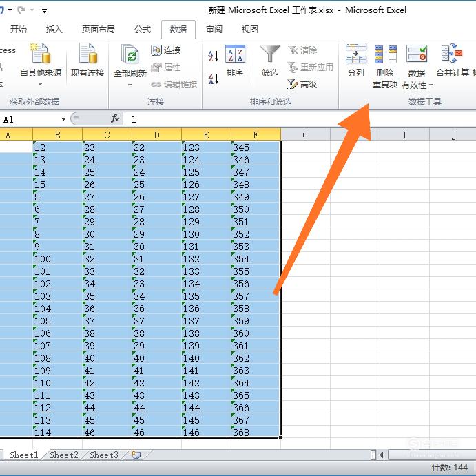
Task: Click cell containing 100 in column B
Action: [57, 258]
